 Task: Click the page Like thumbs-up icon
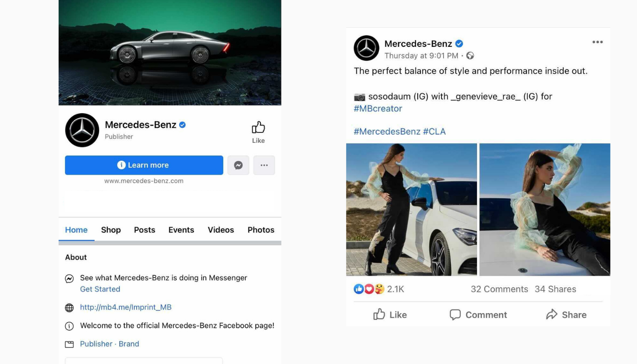(258, 127)
